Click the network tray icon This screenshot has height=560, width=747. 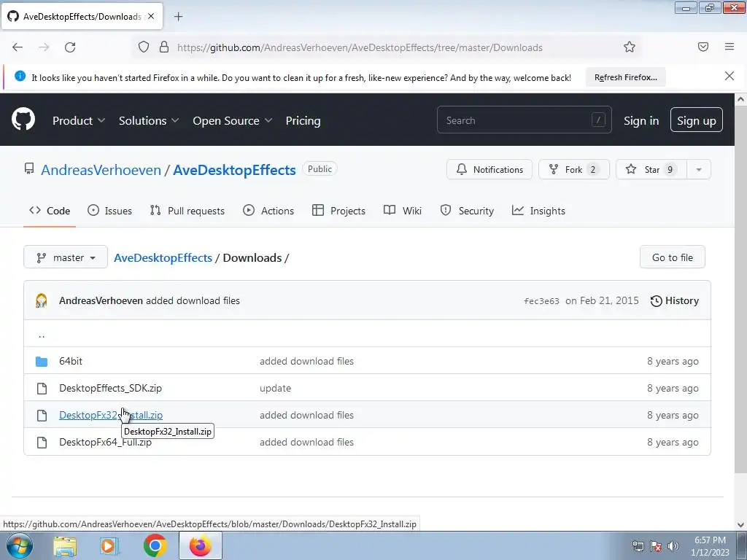pyautogui.click(x=638, y=546)
